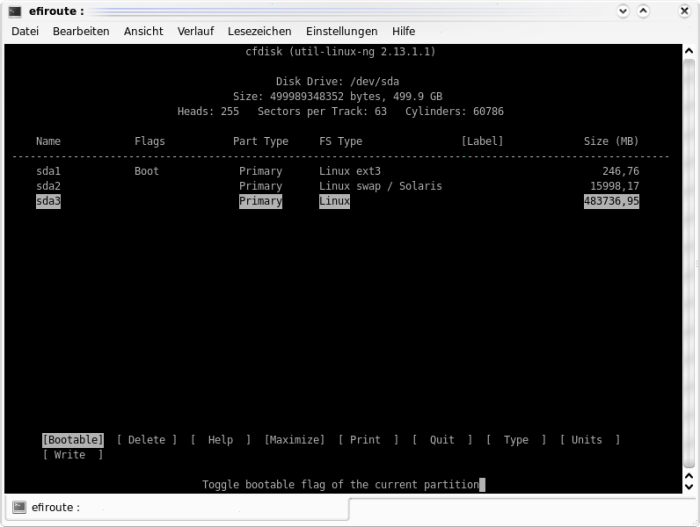Open the Bearbeiten menu
This screenshot has height=527, width=700.
click(81, 31)
